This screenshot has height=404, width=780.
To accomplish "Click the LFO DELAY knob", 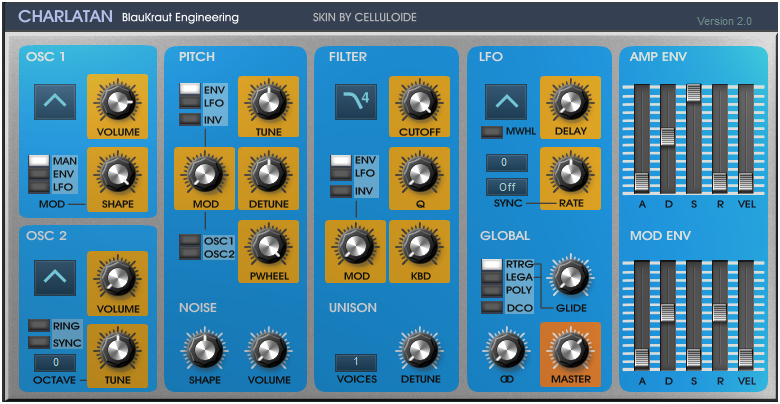I will 570,102.
